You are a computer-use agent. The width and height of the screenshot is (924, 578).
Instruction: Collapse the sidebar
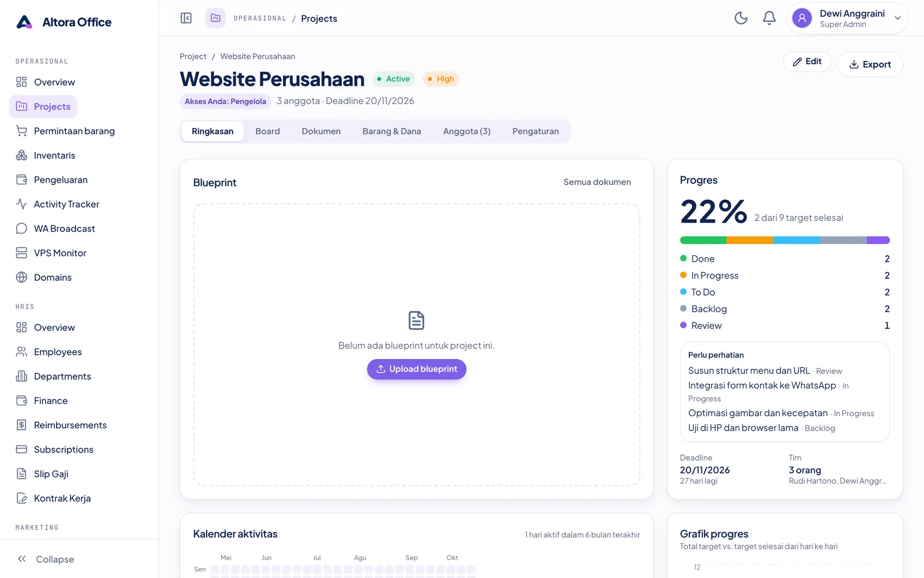45,559
